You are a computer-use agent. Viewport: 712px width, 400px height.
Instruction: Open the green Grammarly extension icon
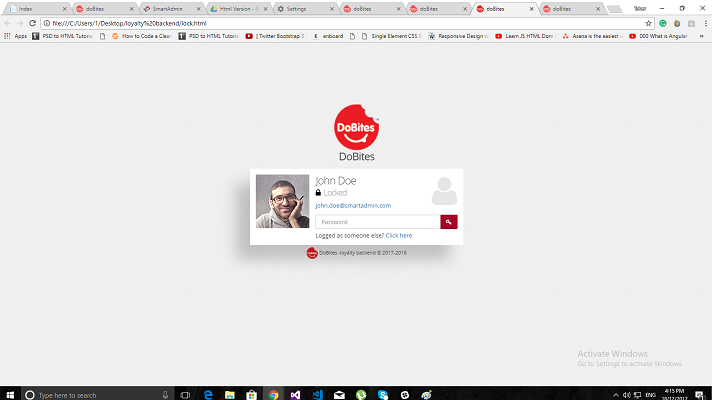click(x=663, y=23)
